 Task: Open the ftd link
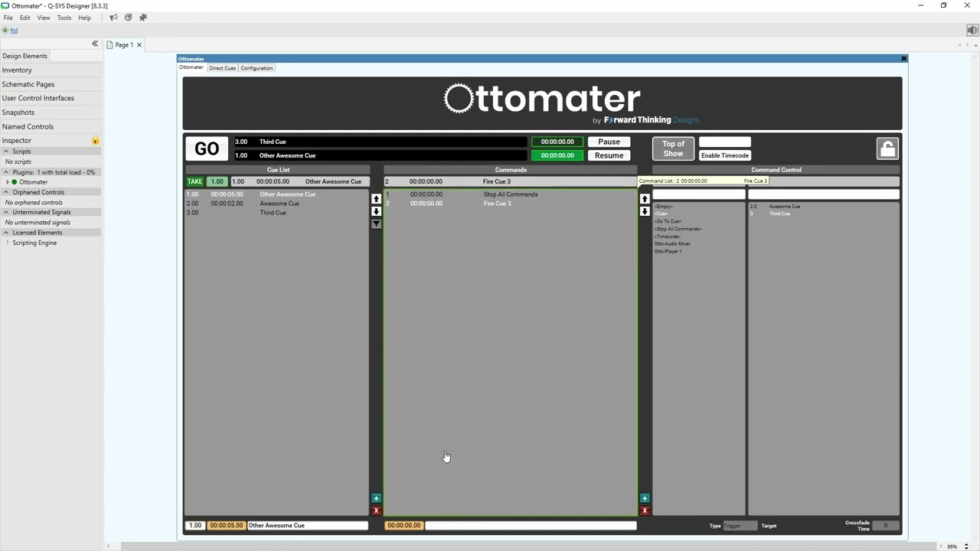(x=14, y=31)
